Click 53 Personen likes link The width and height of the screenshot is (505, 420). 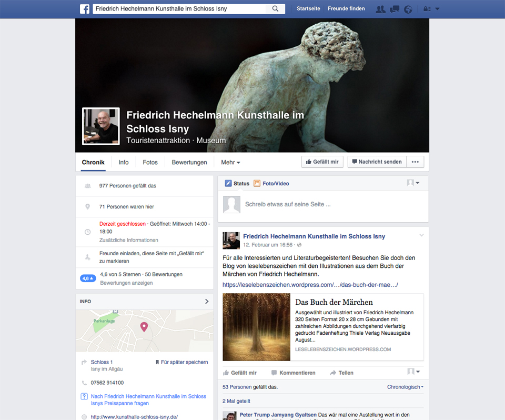tap(237, 387)
